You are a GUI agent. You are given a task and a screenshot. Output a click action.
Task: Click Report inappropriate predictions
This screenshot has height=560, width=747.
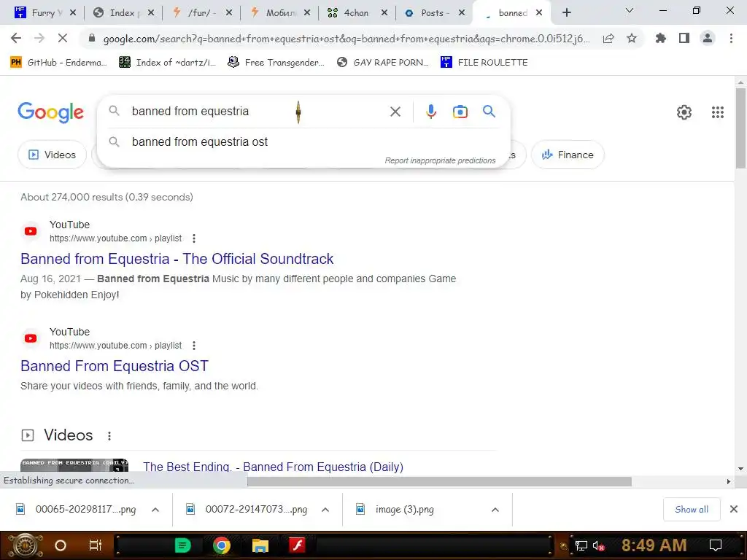tap(440, 160)
